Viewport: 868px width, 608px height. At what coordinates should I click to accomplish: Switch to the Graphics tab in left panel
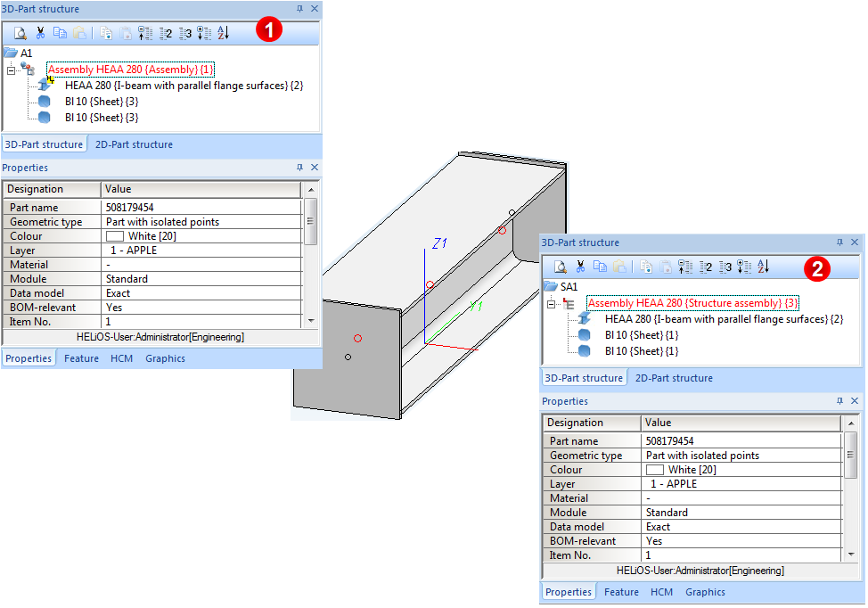pyautogui.click(x=165, y=358)
